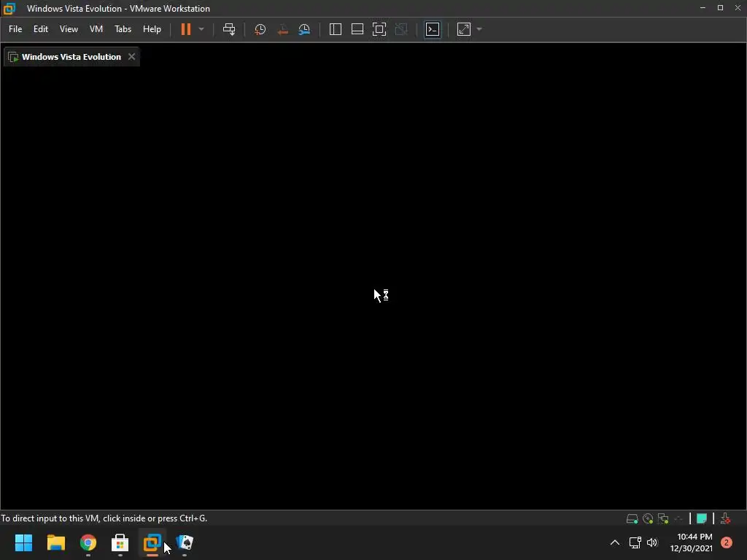Image resolution: width=747 pixels, height=560 pixels.
Task: Click the CD/DVD drive status icon
Action: [648, 518]
